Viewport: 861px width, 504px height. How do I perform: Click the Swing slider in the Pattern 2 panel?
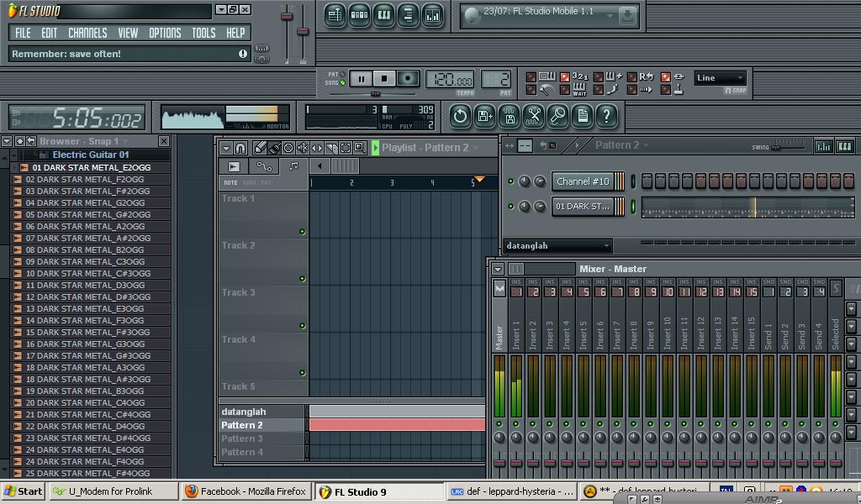775,146
